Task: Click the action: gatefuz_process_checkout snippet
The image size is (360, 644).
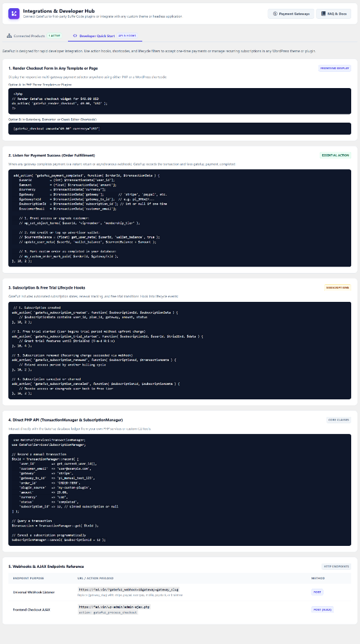Action: 108,613
